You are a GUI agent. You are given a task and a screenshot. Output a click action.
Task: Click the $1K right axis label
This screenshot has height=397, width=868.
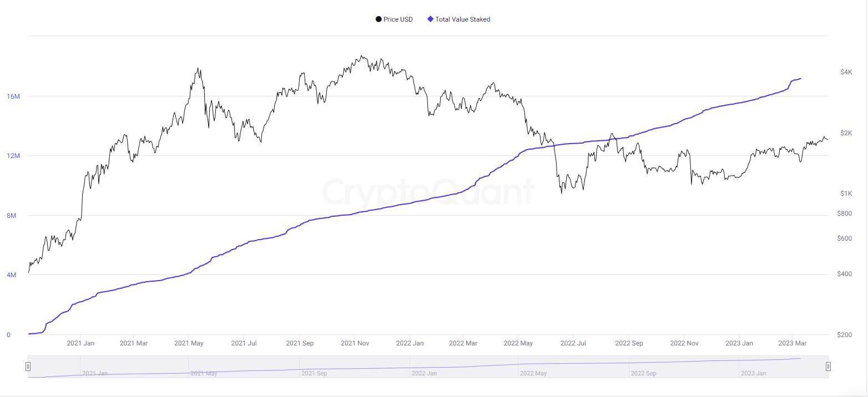(x=846, y=194)
